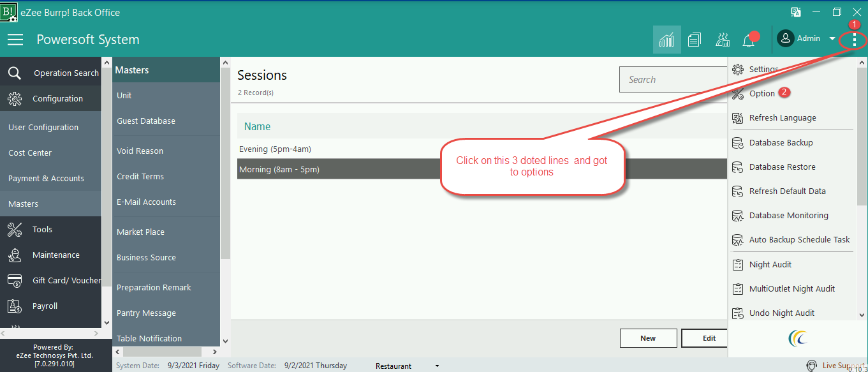Click the Database Backup icon
Image resolution: width=868 pixels, height=372 pixels.
tap(738, 143)
